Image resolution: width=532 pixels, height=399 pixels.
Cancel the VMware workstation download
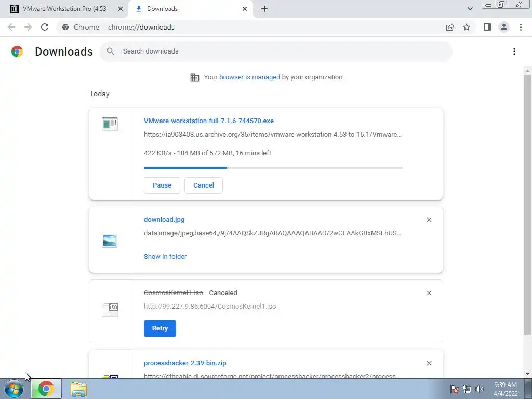tap(204, 185)
